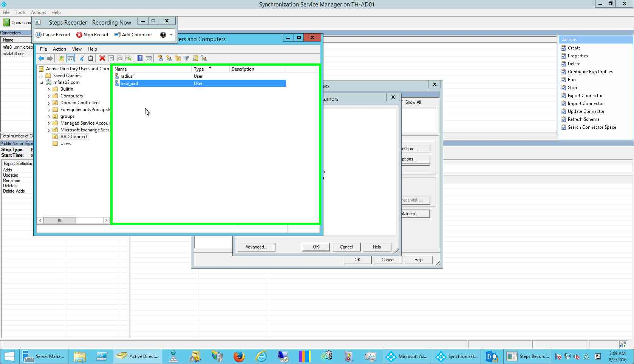Create a new user with the toolbar icon
Image resolution: width=634 pixels, height=364 pixels.
[161, 58]
